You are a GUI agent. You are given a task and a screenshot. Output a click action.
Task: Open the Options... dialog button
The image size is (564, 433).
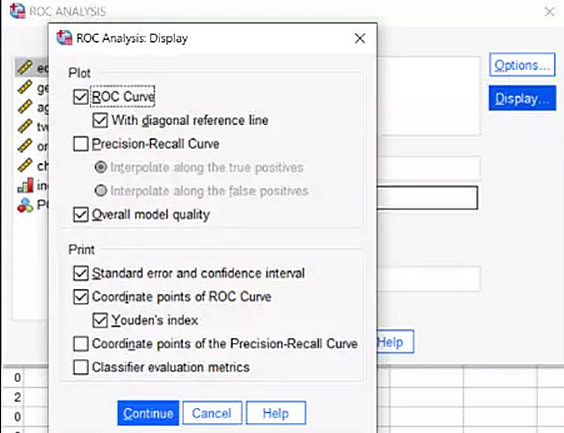click(x=522, y=65)
